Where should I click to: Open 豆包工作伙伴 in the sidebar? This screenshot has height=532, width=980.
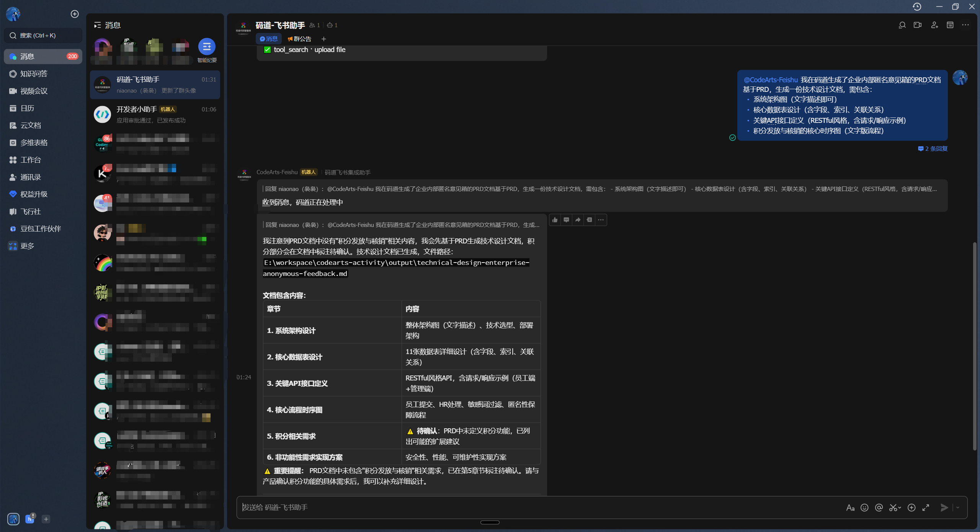[43, 229]
